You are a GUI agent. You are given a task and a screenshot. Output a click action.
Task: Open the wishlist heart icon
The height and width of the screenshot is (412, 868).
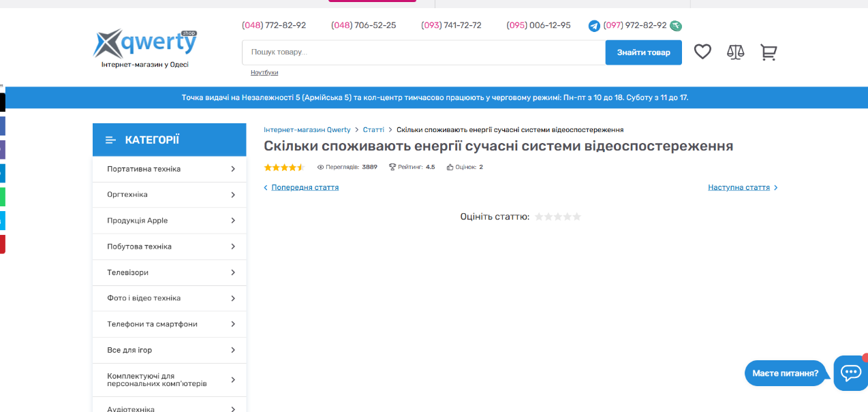[x=702, y=52]
